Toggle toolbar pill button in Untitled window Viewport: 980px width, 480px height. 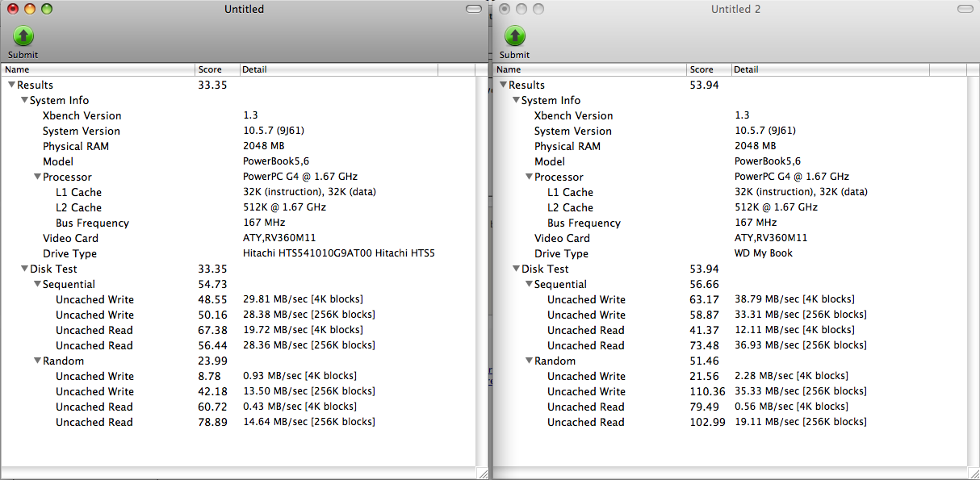pyautogui.click(x=474, y=9)
